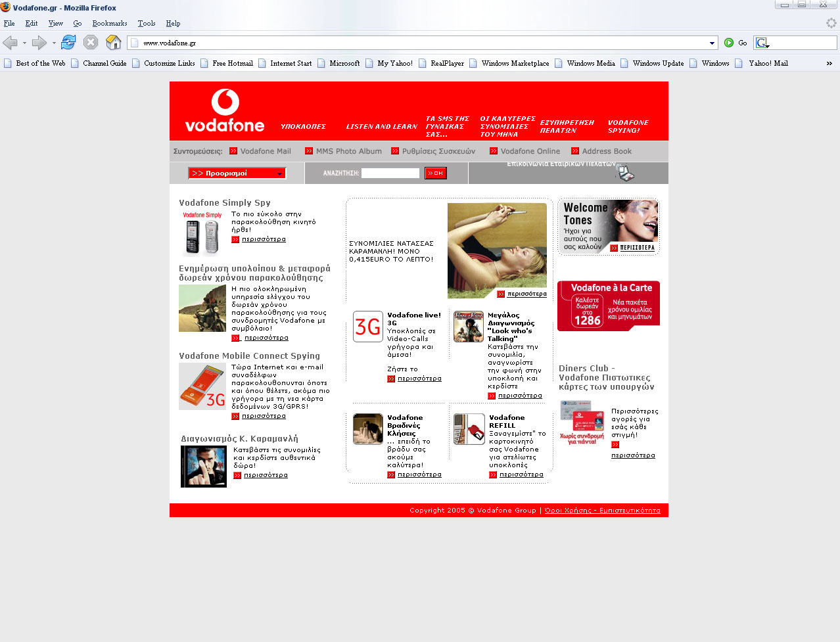
Task: Open the Go menu
Action: coord(78,23)
